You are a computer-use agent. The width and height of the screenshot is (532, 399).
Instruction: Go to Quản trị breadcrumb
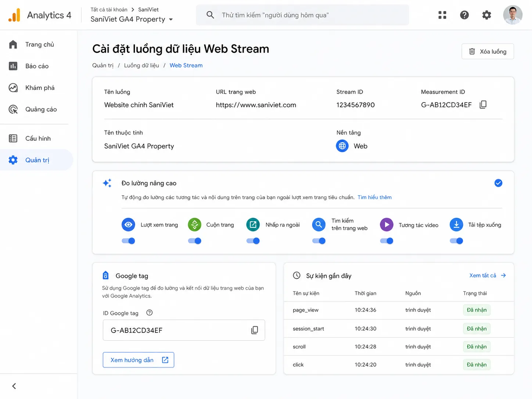[x=103, y=65]
